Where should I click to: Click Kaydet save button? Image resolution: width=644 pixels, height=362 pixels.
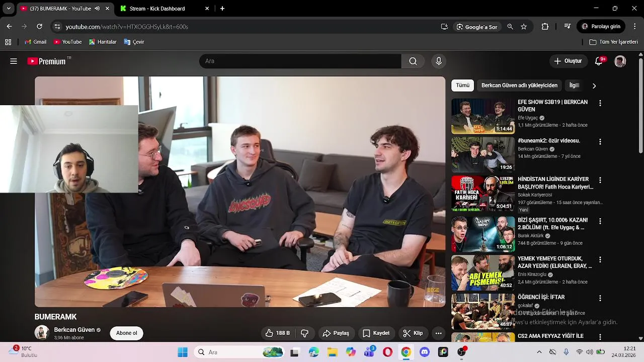(376, 333)
